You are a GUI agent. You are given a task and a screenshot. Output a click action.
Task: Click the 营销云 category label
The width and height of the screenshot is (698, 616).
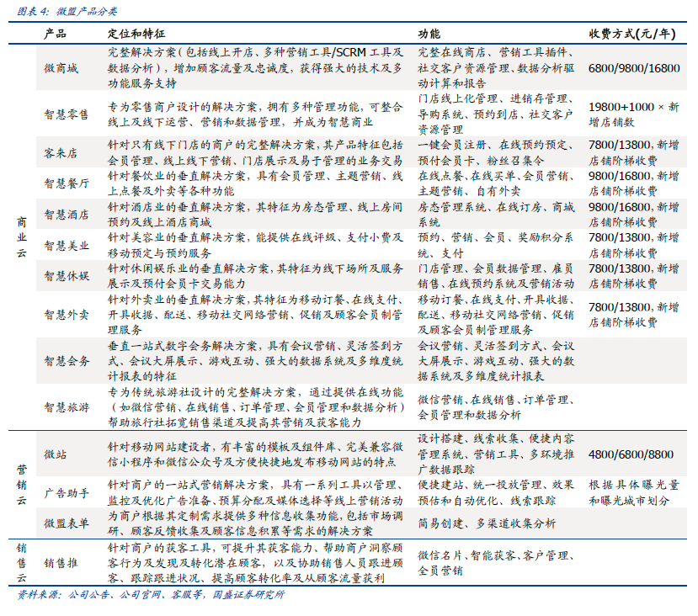coord(21,485)
